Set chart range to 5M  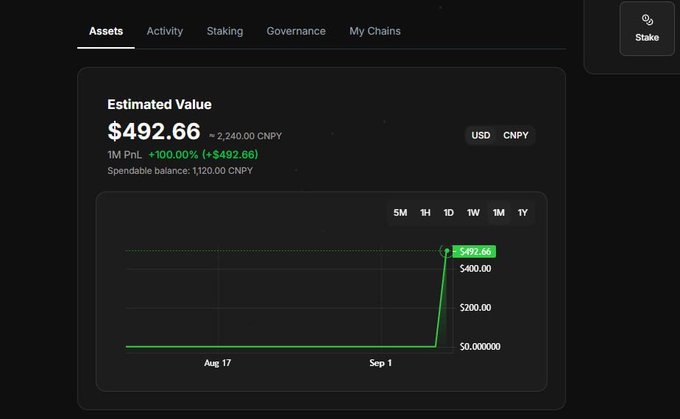click(400, 213)
